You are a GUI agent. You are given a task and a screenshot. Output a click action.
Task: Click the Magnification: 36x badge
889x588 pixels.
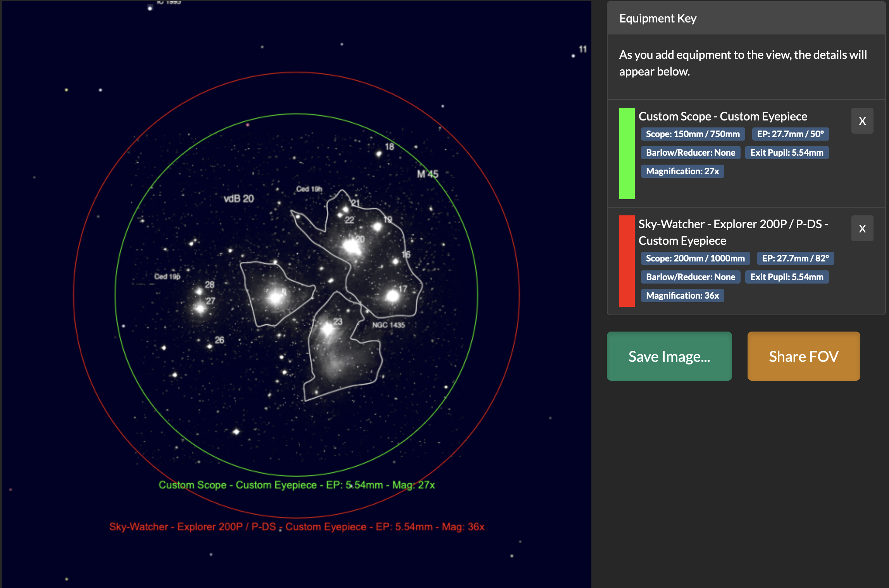click(682, 296)
